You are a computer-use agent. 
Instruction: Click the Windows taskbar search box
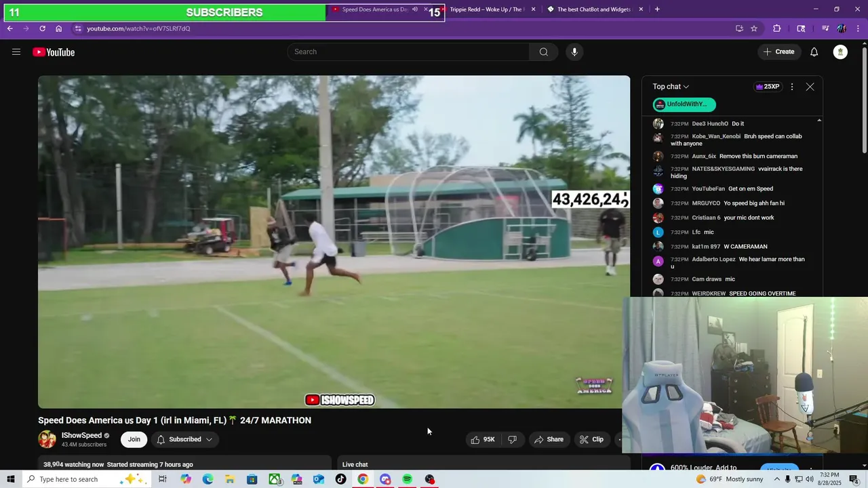(87, 479)
